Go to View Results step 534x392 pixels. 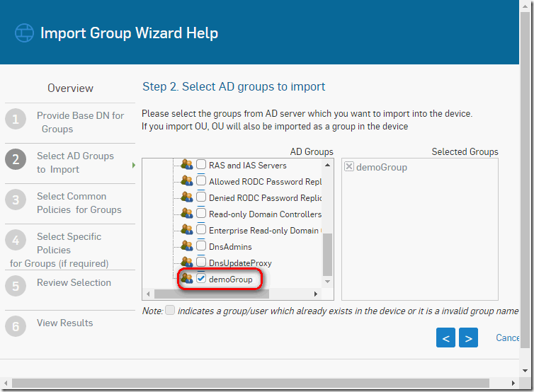point(64,323)
